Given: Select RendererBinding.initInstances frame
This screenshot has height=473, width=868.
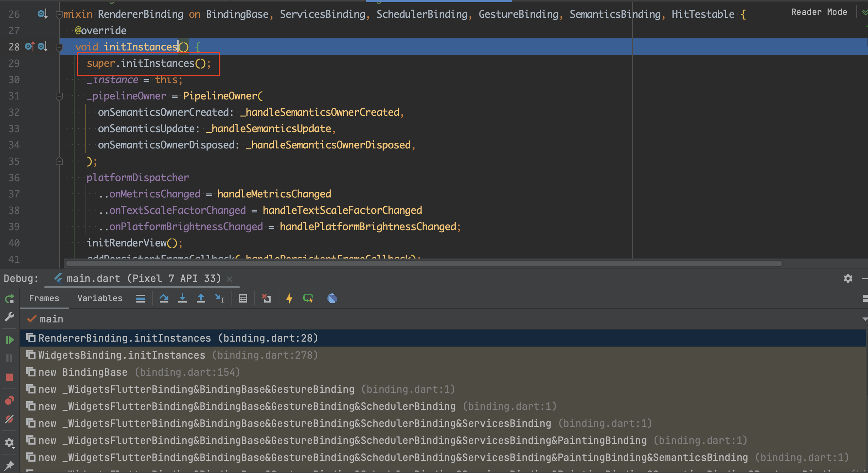Looking at the screenshot, I should [x=443, y=338].
